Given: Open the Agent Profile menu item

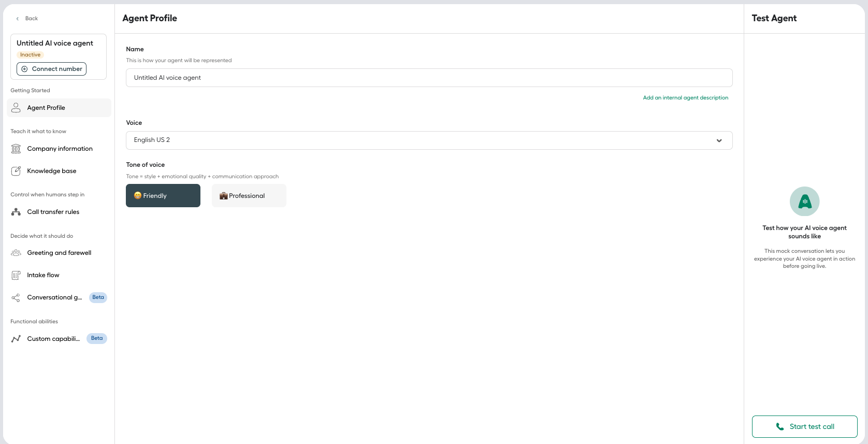Looking at the screenshot, I should click(x=59, y=108).
